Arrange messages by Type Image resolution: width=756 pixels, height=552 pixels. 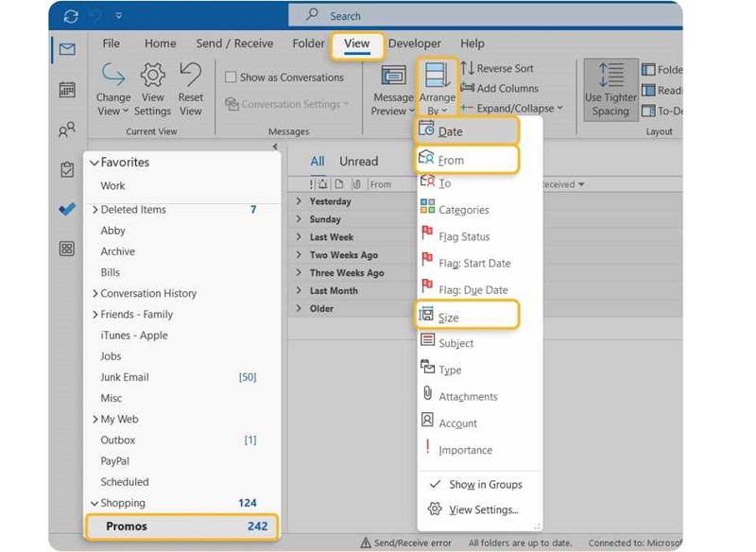pos(480,370)
